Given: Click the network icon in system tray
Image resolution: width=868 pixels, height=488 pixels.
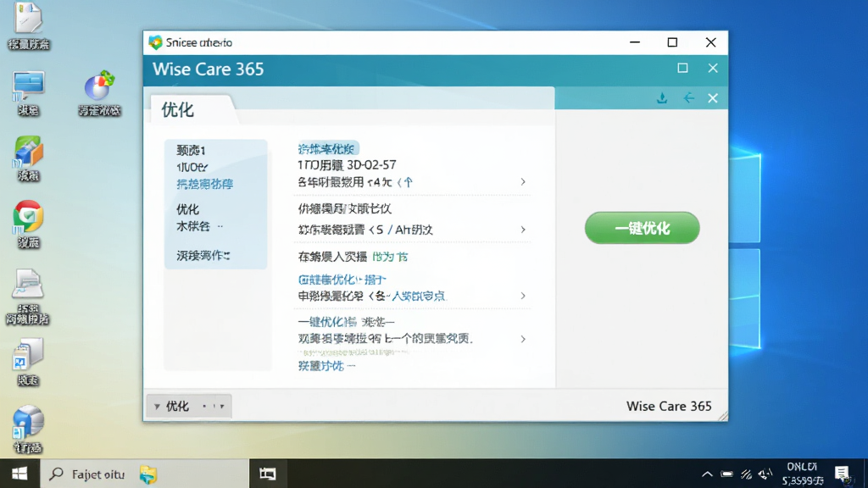Looking at the screenshot, I should point(746,474).
